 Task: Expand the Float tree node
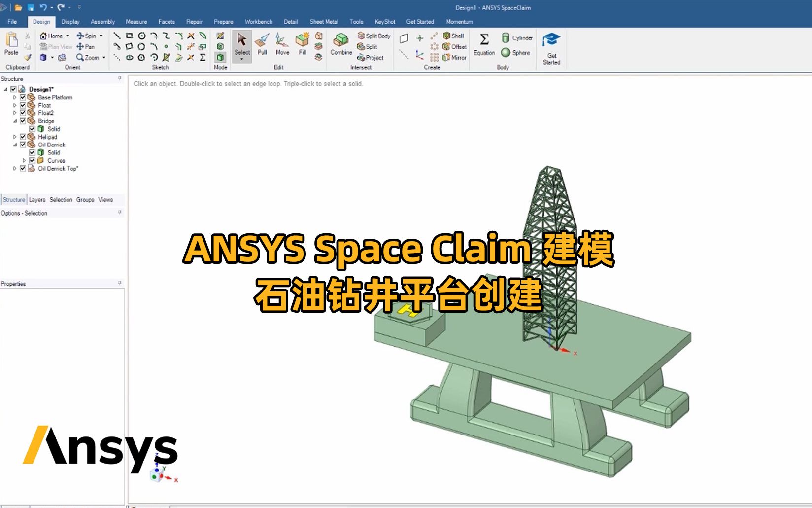point(15,105)
